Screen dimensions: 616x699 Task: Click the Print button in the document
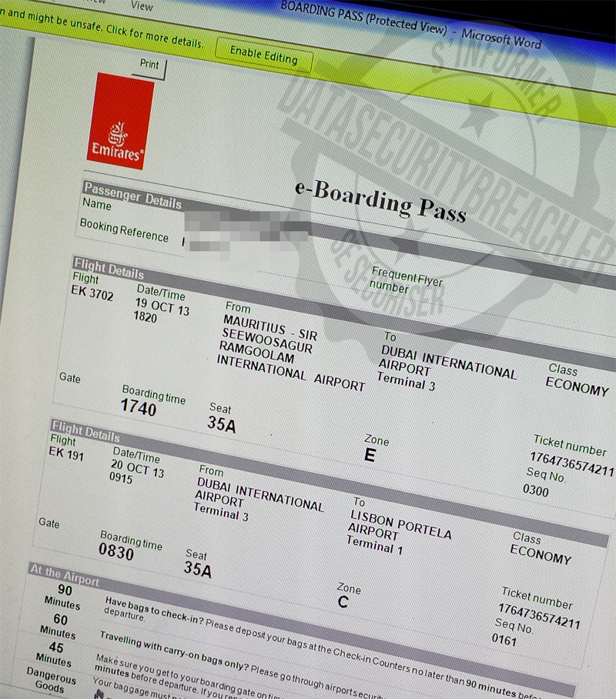tap(149, 65)
